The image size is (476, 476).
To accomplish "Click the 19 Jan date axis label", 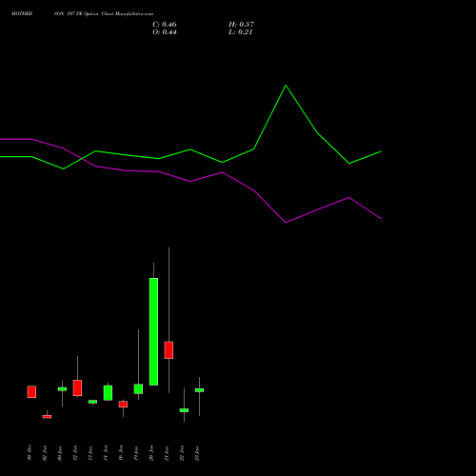I will 136,453.
